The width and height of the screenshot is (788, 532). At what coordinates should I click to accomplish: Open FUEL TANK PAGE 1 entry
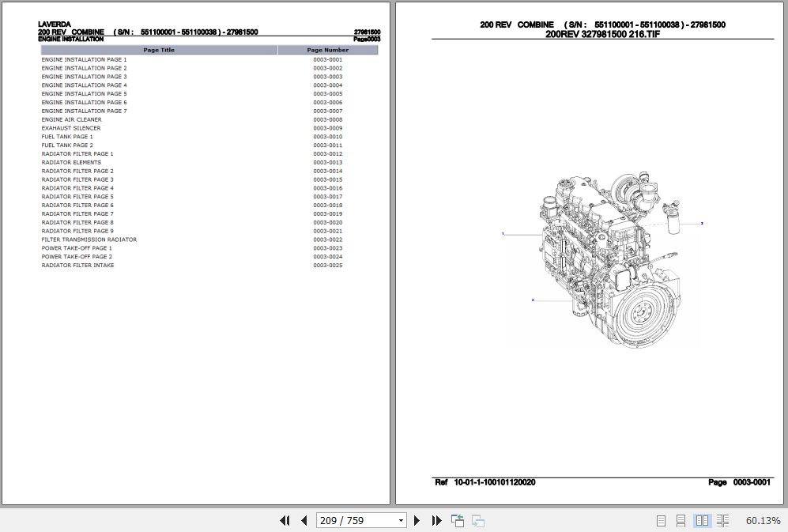pyautogui.click(x=67, y=136)
